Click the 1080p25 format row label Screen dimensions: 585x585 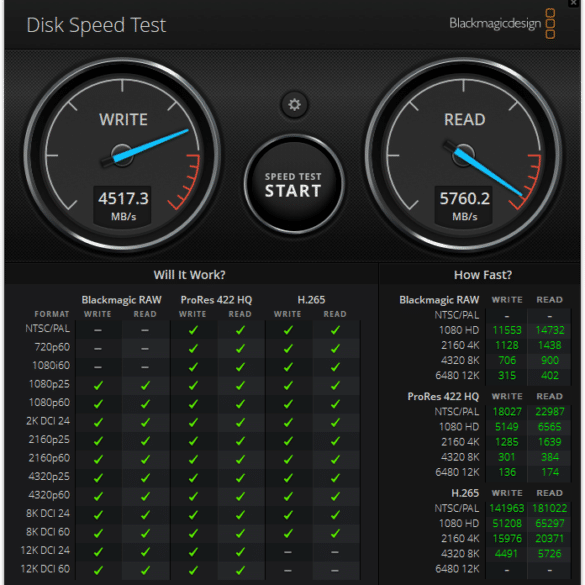click(49, 384)
